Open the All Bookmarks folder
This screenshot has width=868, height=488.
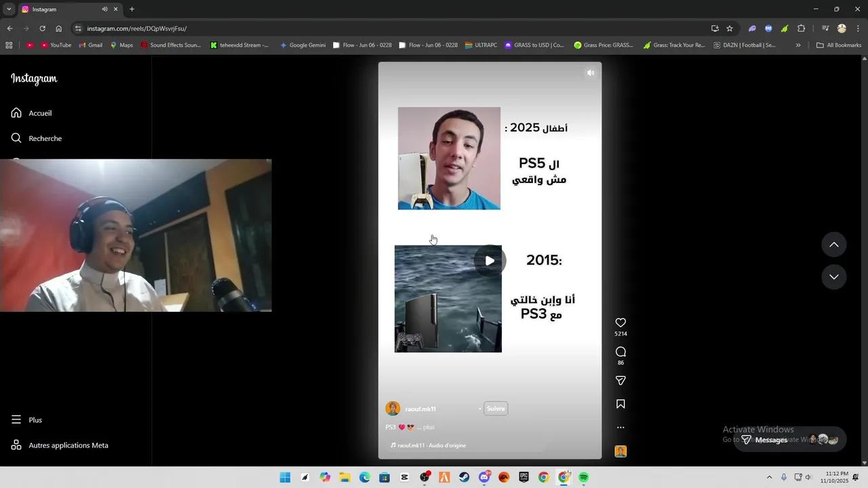click(x=839, y=45)
